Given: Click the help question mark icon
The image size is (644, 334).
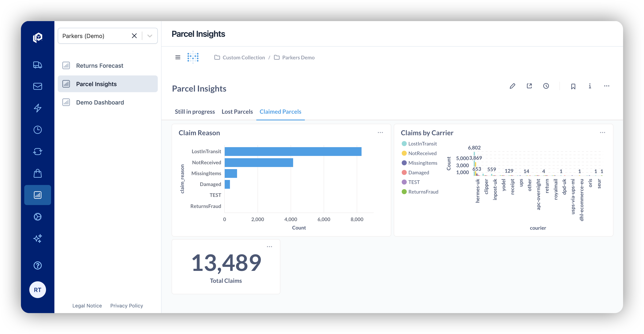Looking at the screenshot, I should pyautogui.click(x=37, y=265).
